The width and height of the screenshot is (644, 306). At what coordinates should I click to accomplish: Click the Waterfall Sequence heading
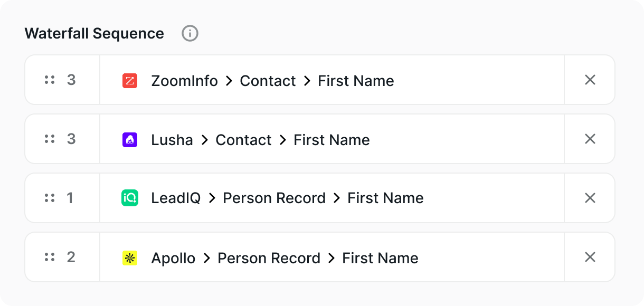[94, 34]
